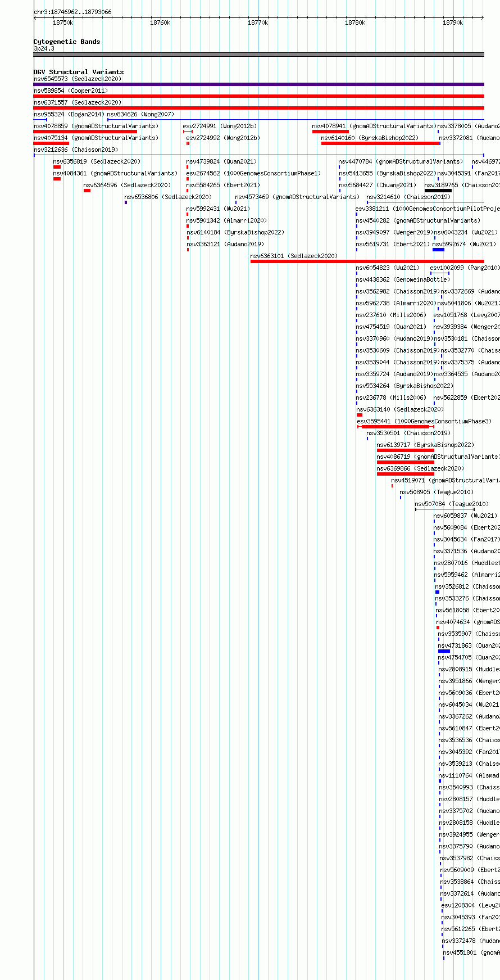This screenshot has height=980, width=500.
Task: Click the black nsv3189765 feature bar
Action: (x=438, y=191)
